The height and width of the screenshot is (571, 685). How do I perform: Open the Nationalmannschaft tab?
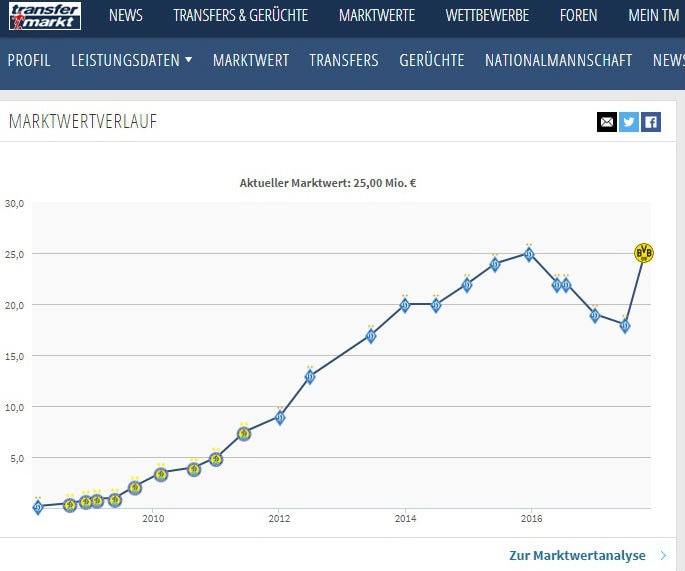pos(558,60)
